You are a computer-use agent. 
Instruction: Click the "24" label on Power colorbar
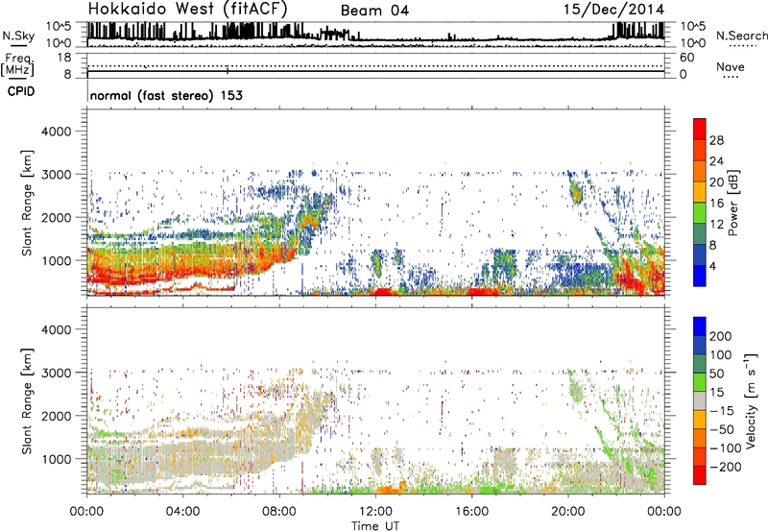point(716,161)
